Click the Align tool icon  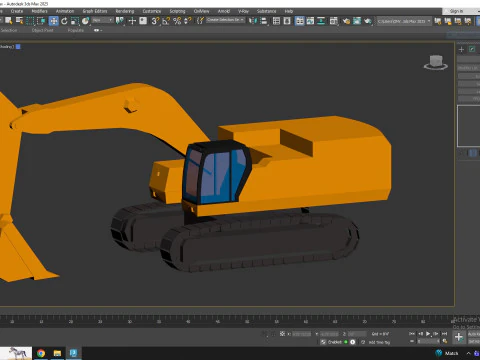264,21
